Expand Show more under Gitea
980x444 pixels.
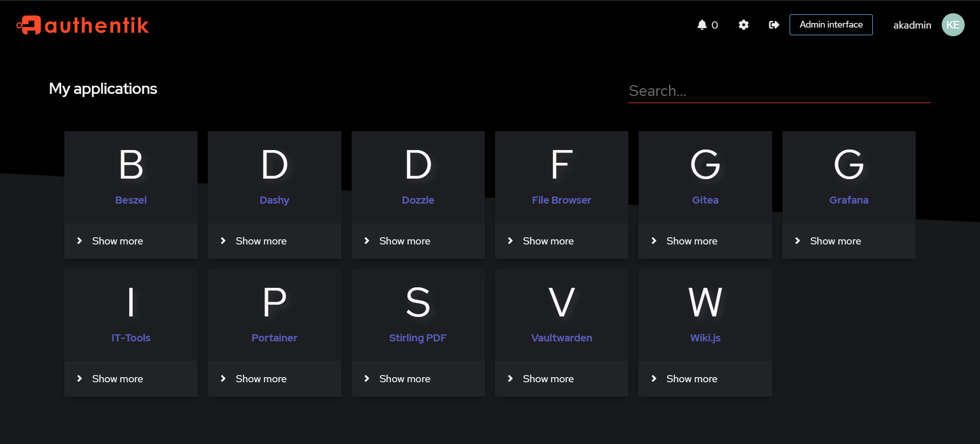pyautogui.click(x=705, y=241)
